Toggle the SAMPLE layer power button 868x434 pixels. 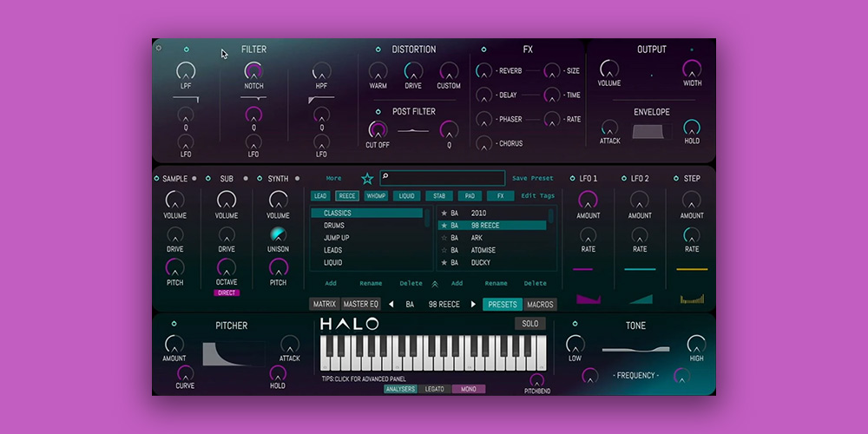156,178
